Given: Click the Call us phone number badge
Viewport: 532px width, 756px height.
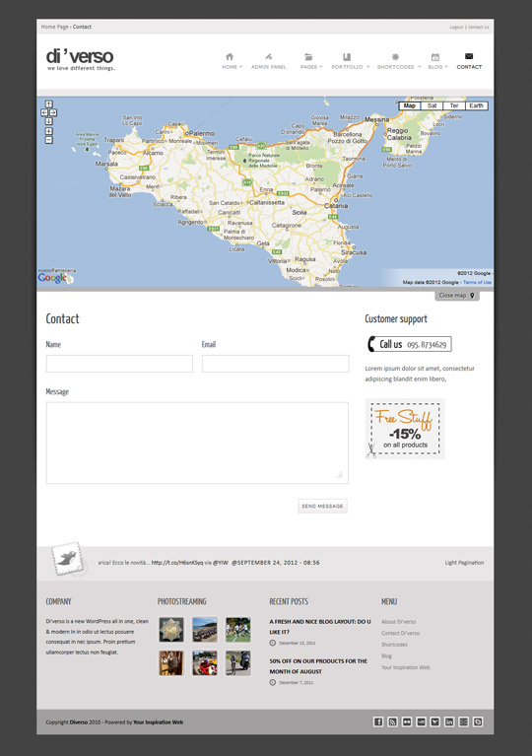Looking at the screenshot, I should tap(410, 344).
